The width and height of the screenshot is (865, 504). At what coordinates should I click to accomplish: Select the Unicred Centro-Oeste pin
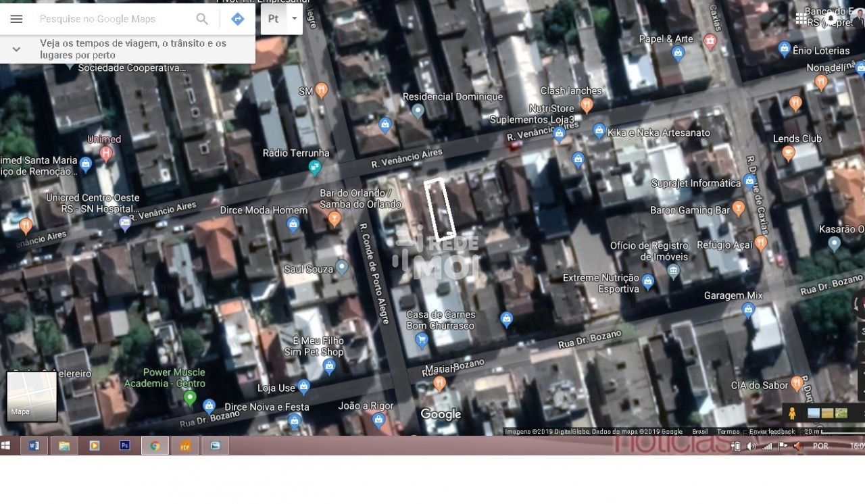coord(124,223)
